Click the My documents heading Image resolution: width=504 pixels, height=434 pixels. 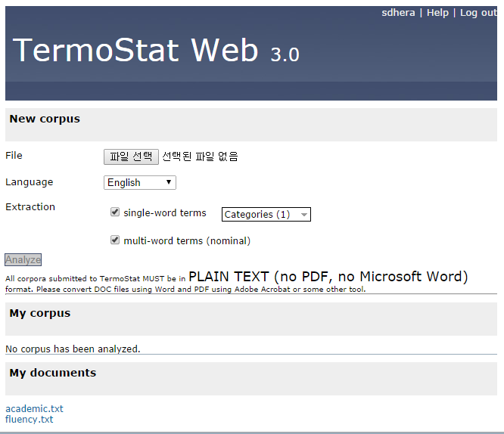(53, 373)
